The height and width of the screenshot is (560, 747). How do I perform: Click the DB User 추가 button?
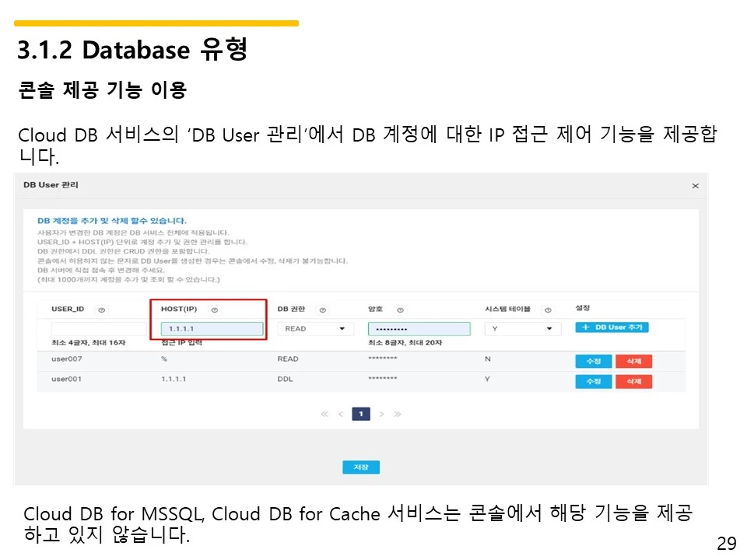click(x=612, y=327)
